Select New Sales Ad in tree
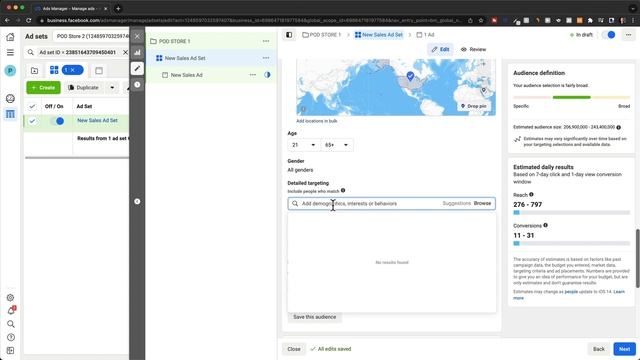This screenshot has width=640, height=360. click(187, 75)
